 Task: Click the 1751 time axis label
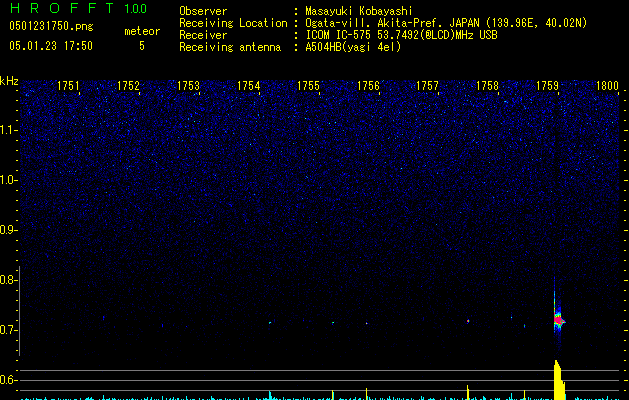68,85
